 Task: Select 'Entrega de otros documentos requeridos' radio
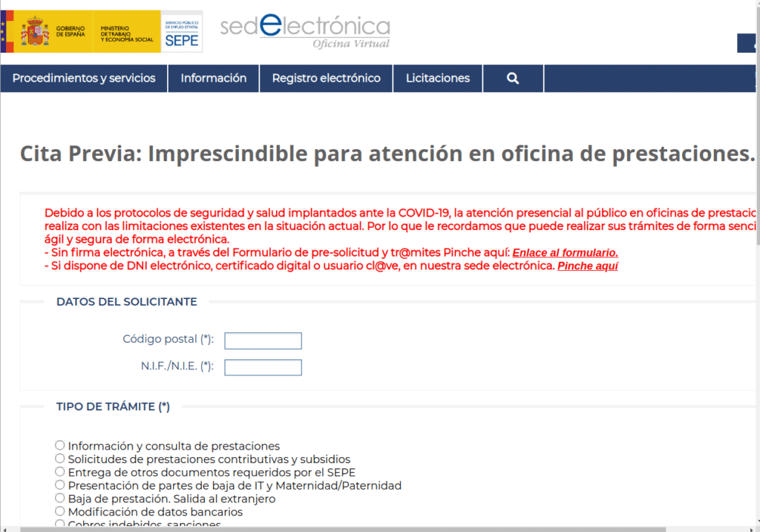59,471
